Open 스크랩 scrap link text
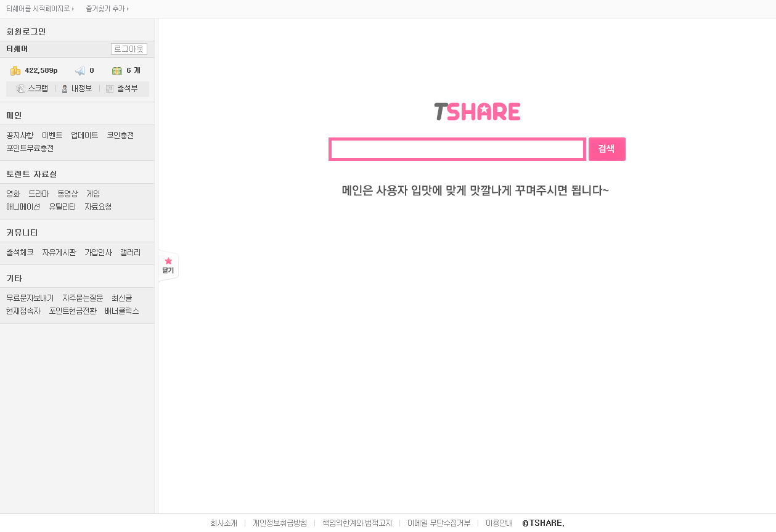Image resolution: width=776 pixels, height=532 pixels. click(x=38, y=89)
